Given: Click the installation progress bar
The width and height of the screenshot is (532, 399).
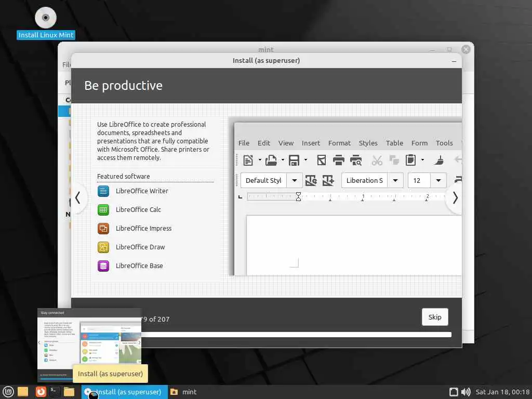Looking at the screenshot, I should (296, 335).
